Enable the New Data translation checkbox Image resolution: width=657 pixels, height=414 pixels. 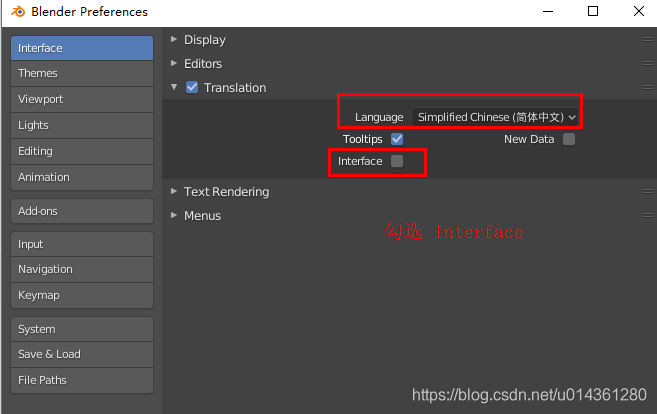click(569, 139)
